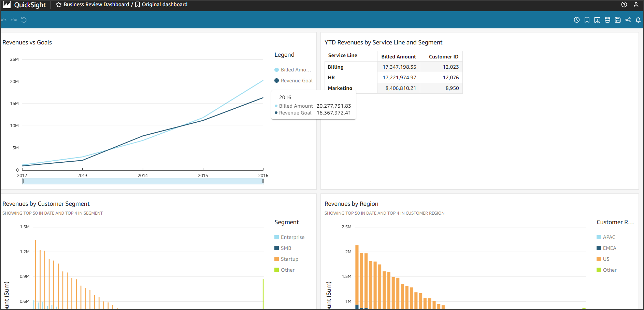Viewport: 644px width, 310px height.
Task: Click the 17,221,974.97 billed amount cell
Action: tap(399, 78)
